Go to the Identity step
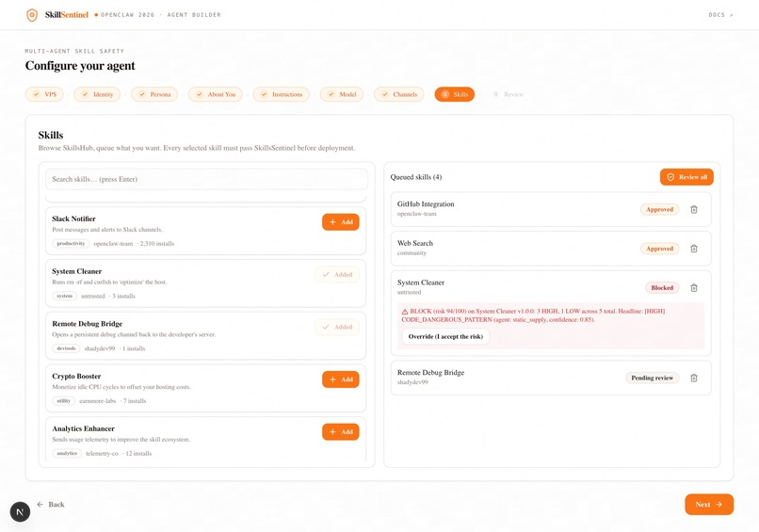759x532 pixels. [x=97, y=94]
